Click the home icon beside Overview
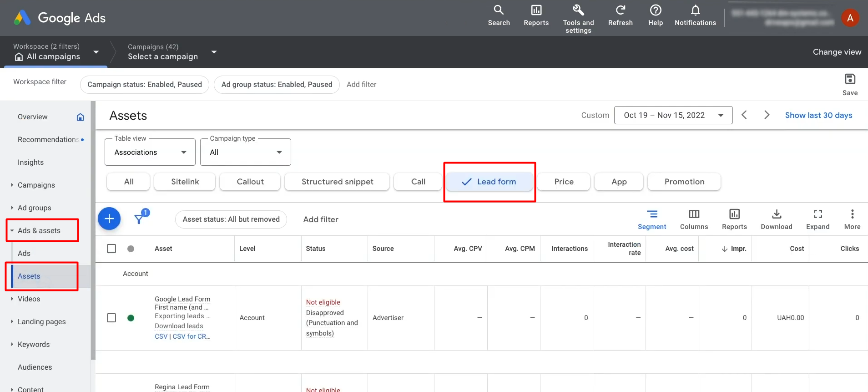 [x=80, y=117]
